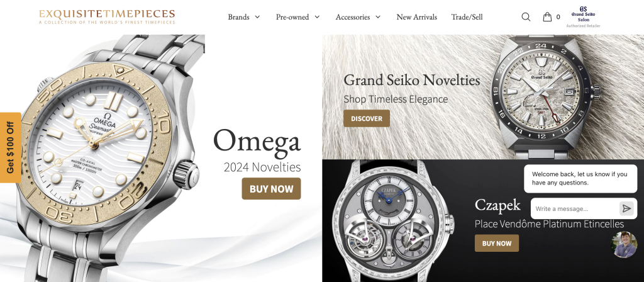Focus the Write a message field
The height and width of the screenshot is (282, 644).
coord(575,209)
